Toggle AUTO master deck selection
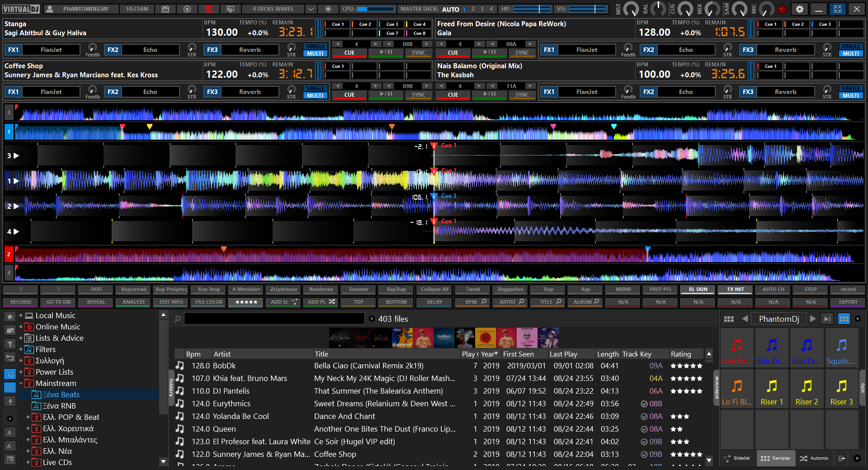 [450, 9]
